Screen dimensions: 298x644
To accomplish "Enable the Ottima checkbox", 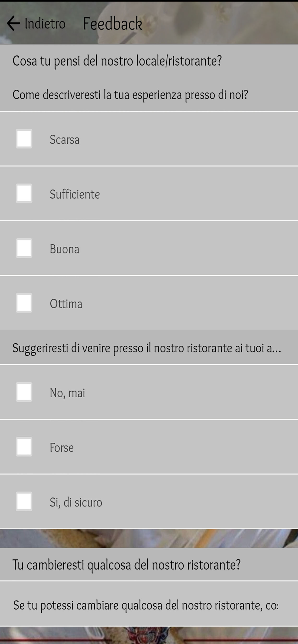I will (x=24, y=303).
